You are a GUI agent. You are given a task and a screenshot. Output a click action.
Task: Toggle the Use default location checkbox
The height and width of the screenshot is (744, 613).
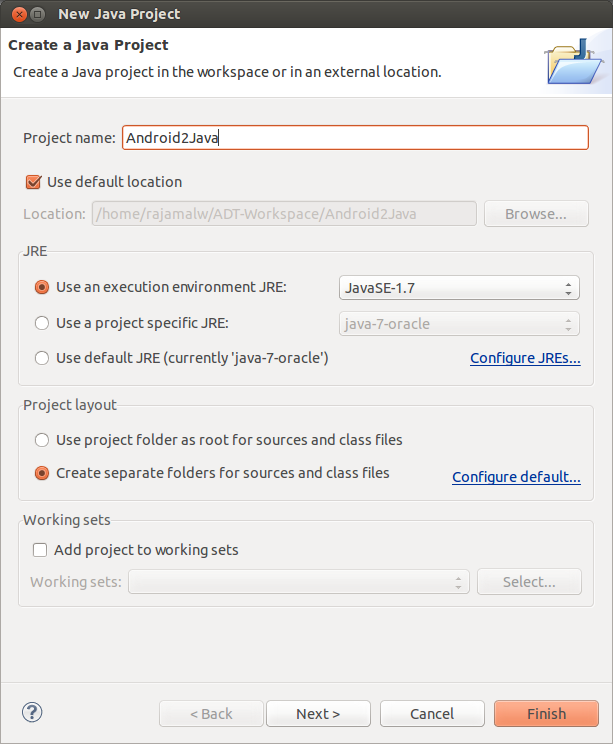pos(34,182)
